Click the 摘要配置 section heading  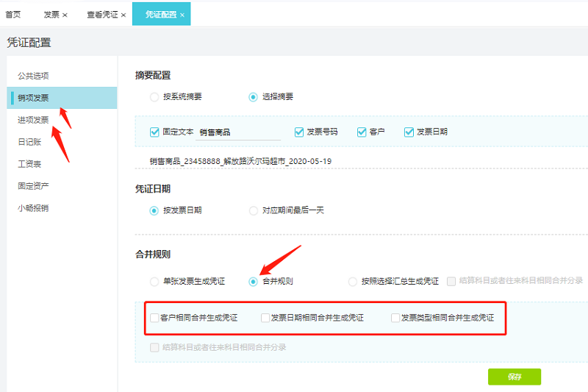pos(153,76)
